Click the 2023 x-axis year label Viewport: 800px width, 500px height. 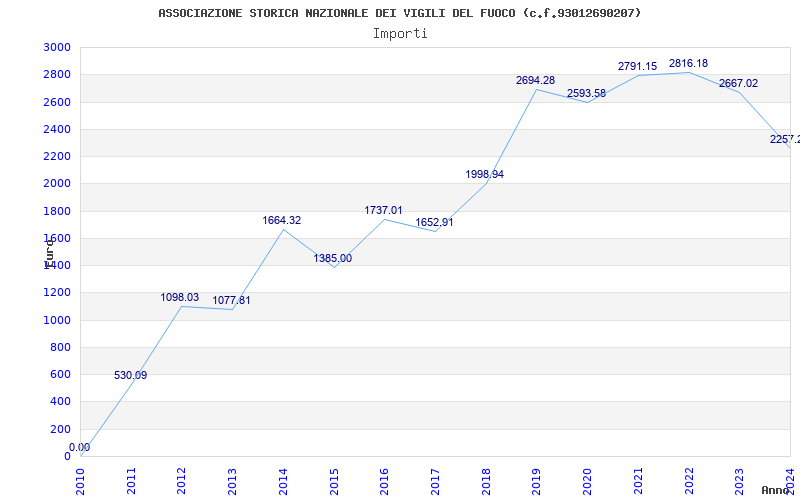pyautogui.click(x=739, y=482)
